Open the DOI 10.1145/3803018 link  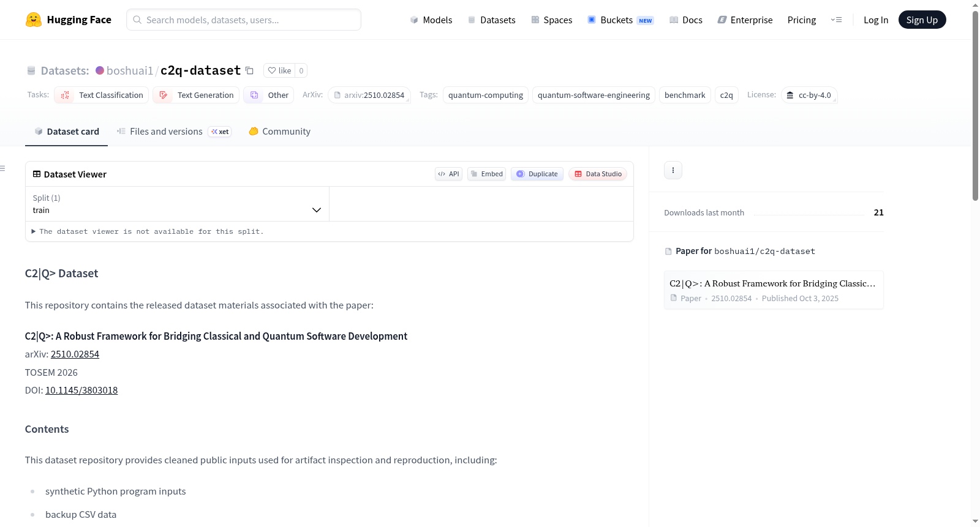coord(81,390)
